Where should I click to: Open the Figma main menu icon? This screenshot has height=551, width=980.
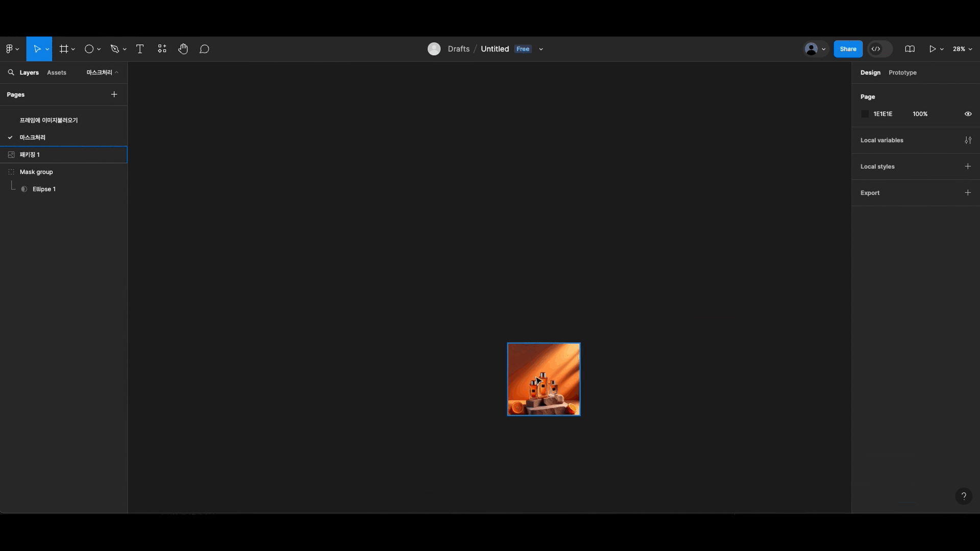pyautogui.click(x=9, y=49)
